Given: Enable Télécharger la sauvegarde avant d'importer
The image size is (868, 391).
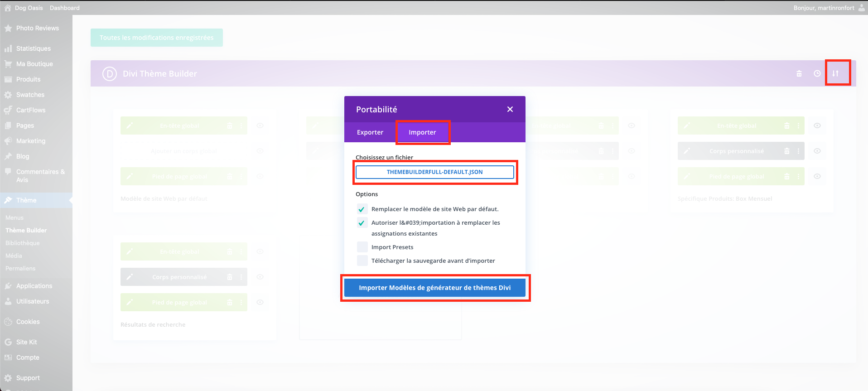Looking at the screenshot, I should point(362,261).
